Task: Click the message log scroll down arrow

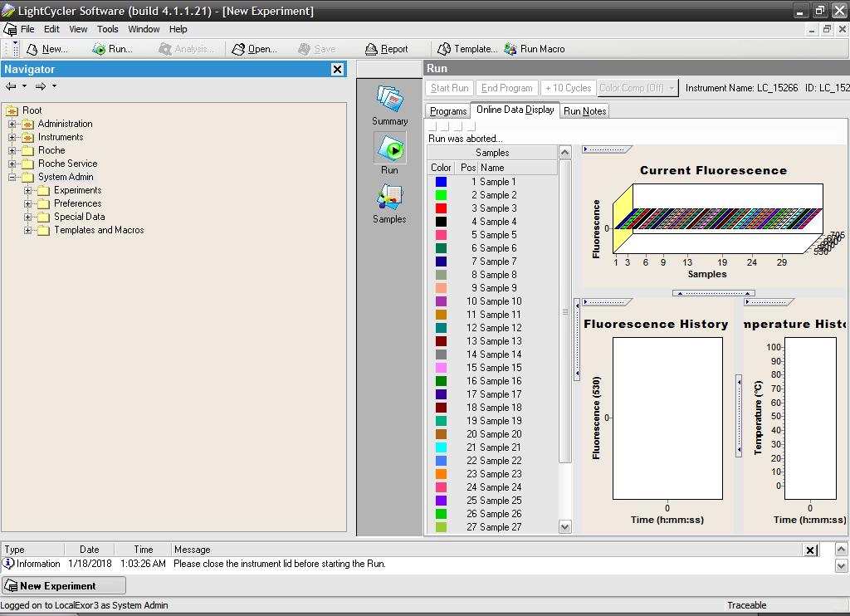Action: click(841, 565)
